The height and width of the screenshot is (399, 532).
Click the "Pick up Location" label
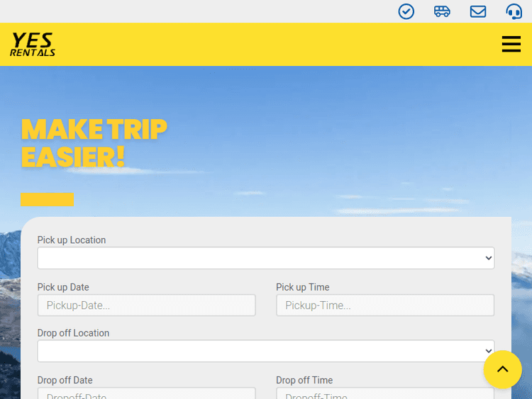tap(72, 240)
